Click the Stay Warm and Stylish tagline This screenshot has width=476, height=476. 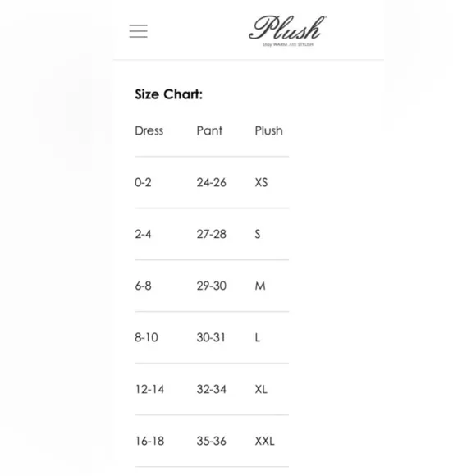coord(288,44)
